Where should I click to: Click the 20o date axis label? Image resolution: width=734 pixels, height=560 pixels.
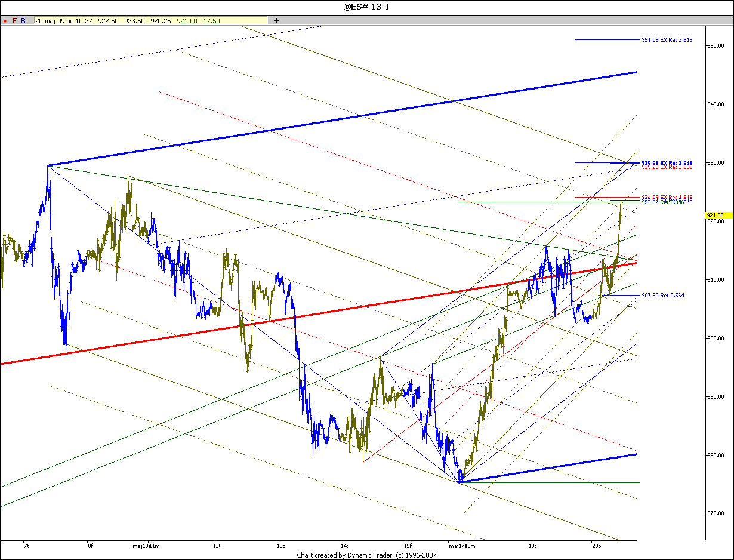(x=596, y=546)
